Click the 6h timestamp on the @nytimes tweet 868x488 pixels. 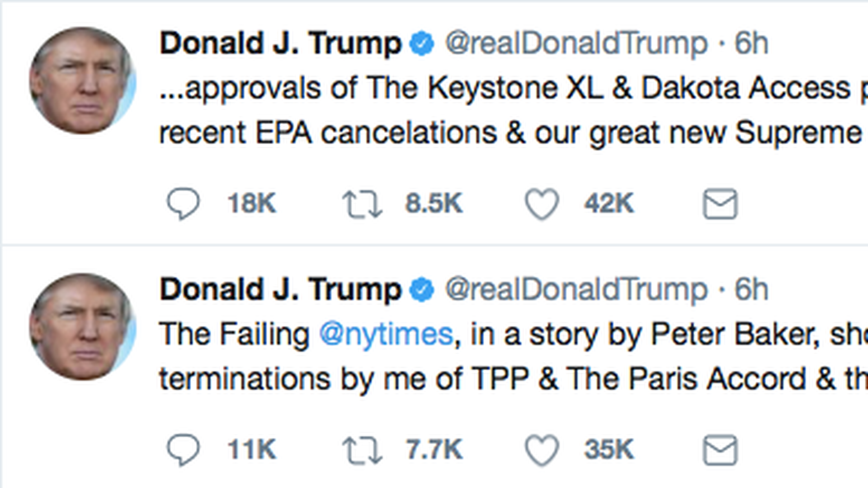(x=751, y=290)
